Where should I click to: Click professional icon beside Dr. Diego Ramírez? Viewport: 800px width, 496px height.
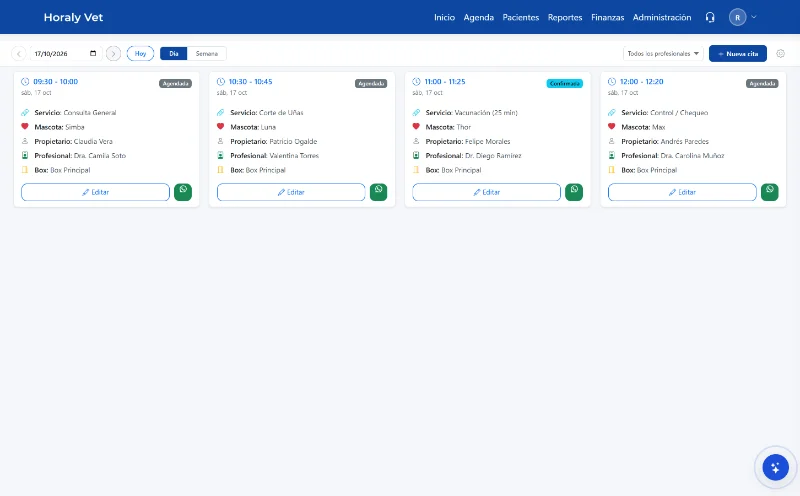pyautogui.click(x=416, y=155)
